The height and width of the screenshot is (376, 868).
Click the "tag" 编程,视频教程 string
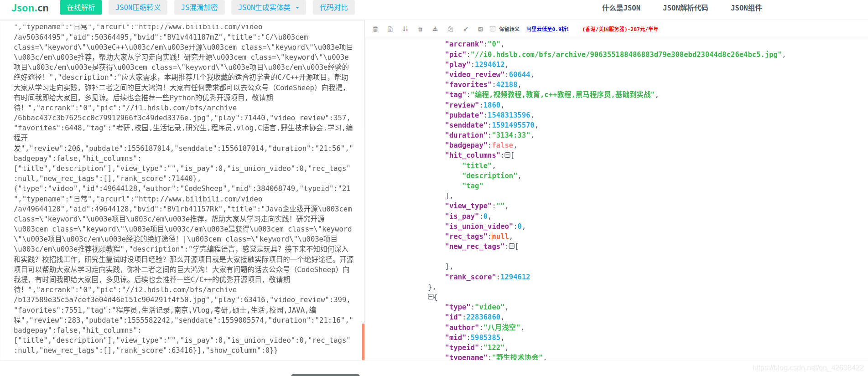[x=563, y=95]
